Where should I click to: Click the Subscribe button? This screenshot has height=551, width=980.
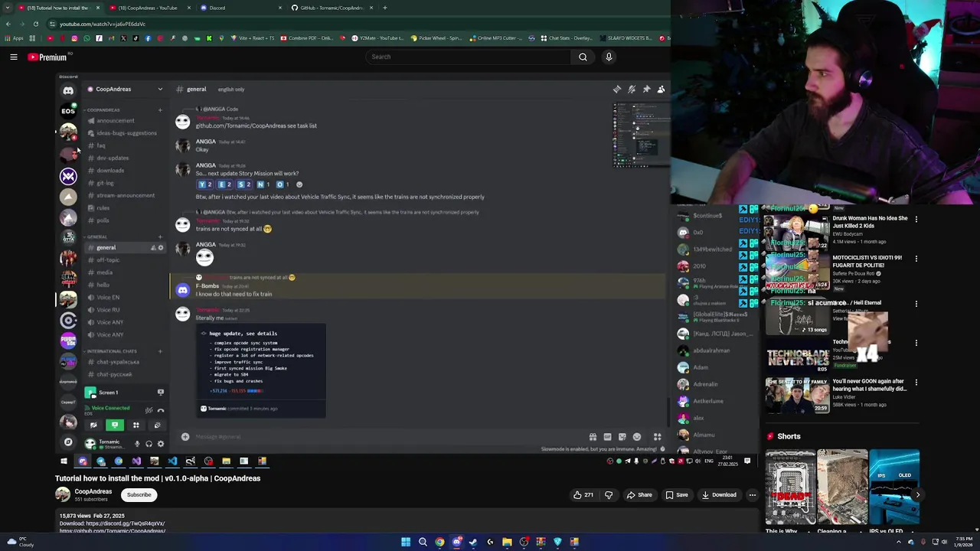pyautogui.click(x=139, y=495)
